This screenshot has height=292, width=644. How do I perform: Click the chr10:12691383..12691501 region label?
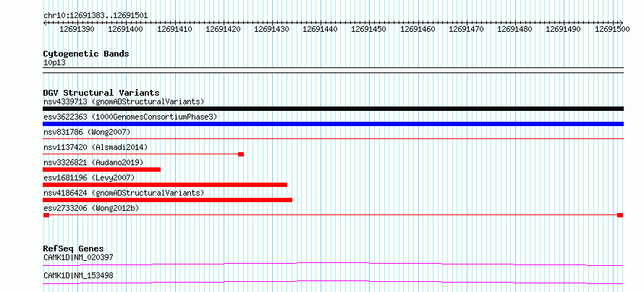pos(96,16)
